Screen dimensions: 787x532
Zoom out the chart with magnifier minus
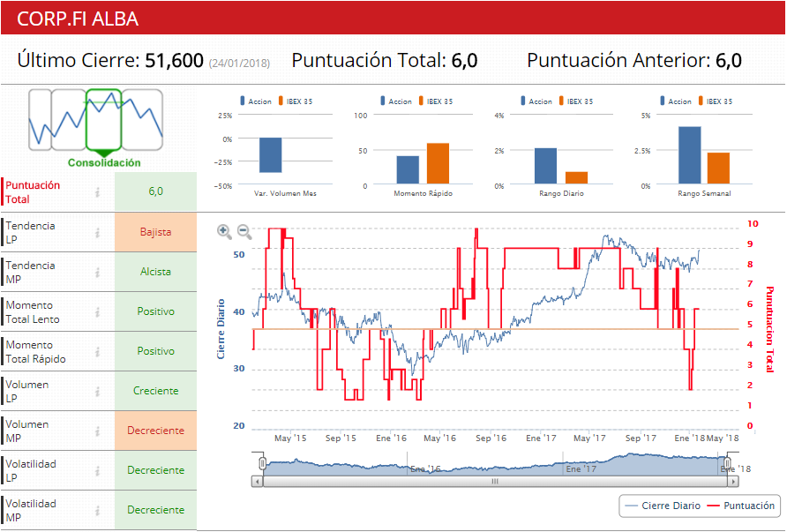tap(244, 231)
